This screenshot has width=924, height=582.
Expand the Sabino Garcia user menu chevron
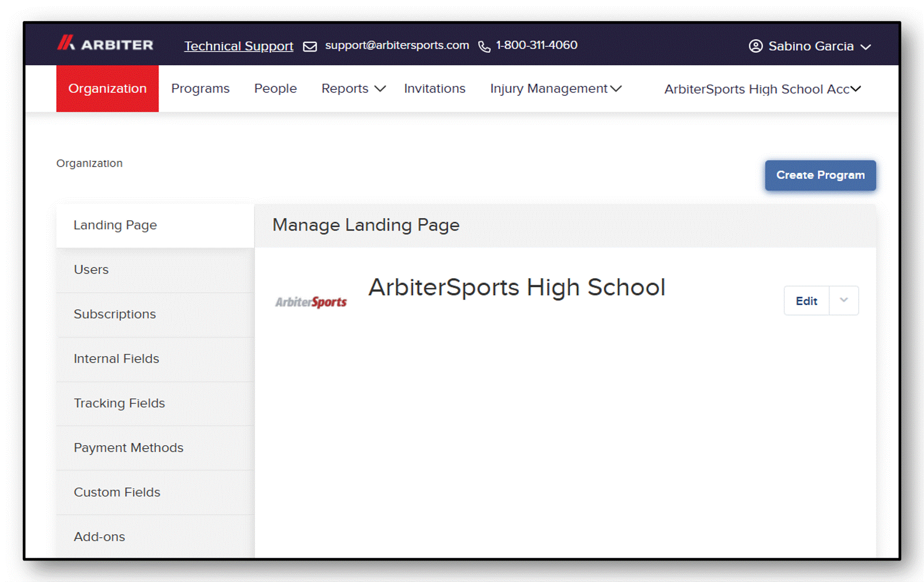pyautogui.click(x=866, y=47)
